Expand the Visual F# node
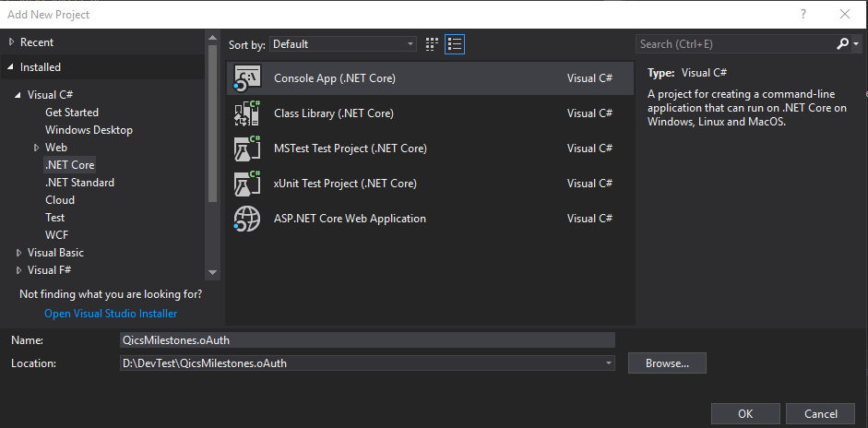 pos(18,270)
